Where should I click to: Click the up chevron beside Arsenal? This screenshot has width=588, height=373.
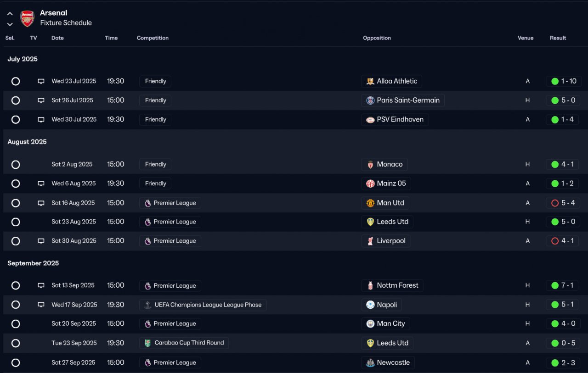[x=10, y=14]
